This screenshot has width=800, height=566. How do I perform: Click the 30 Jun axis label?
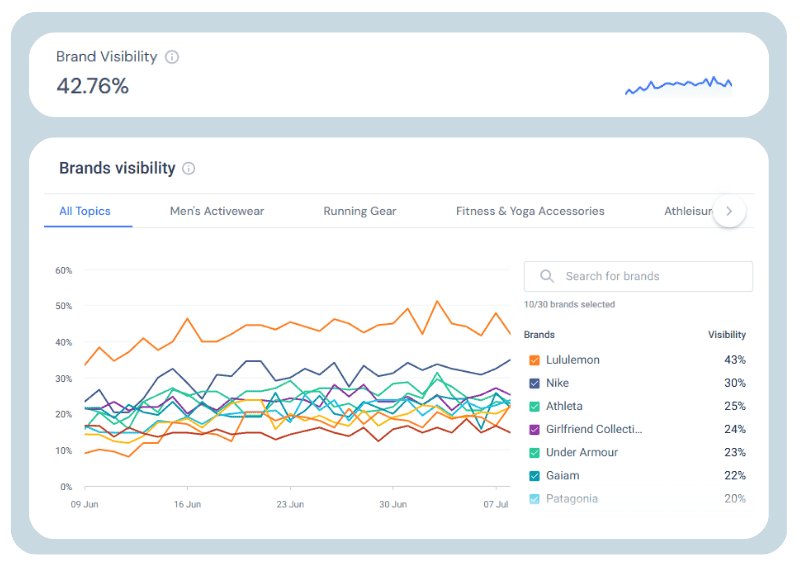click(x=393, y=505)
